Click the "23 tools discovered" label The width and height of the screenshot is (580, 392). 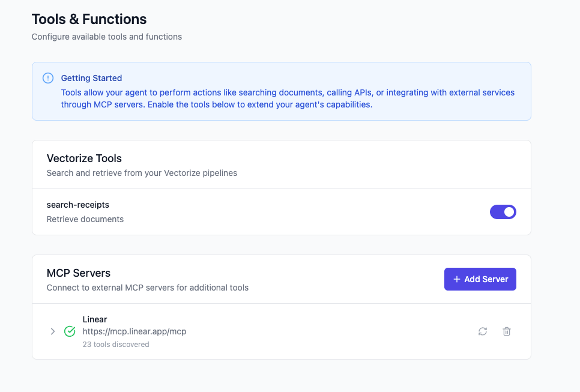tap(116, 344)
